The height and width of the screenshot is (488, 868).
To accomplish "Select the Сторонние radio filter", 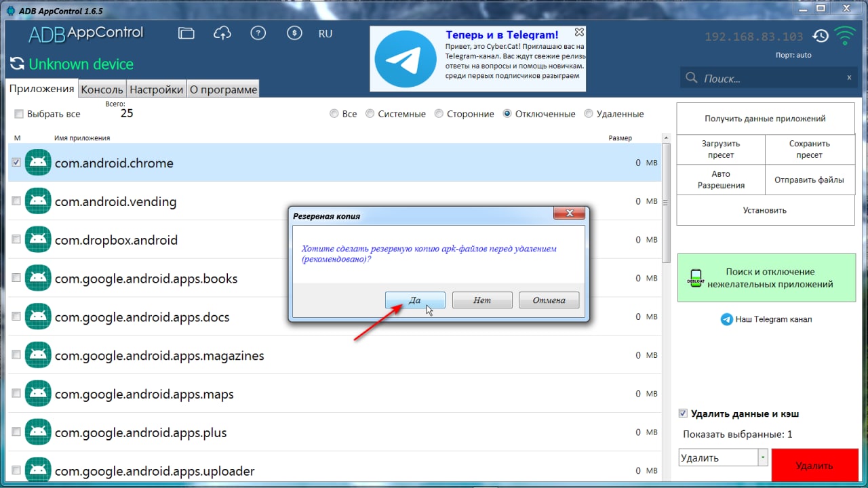I will [x=439, y=114].
